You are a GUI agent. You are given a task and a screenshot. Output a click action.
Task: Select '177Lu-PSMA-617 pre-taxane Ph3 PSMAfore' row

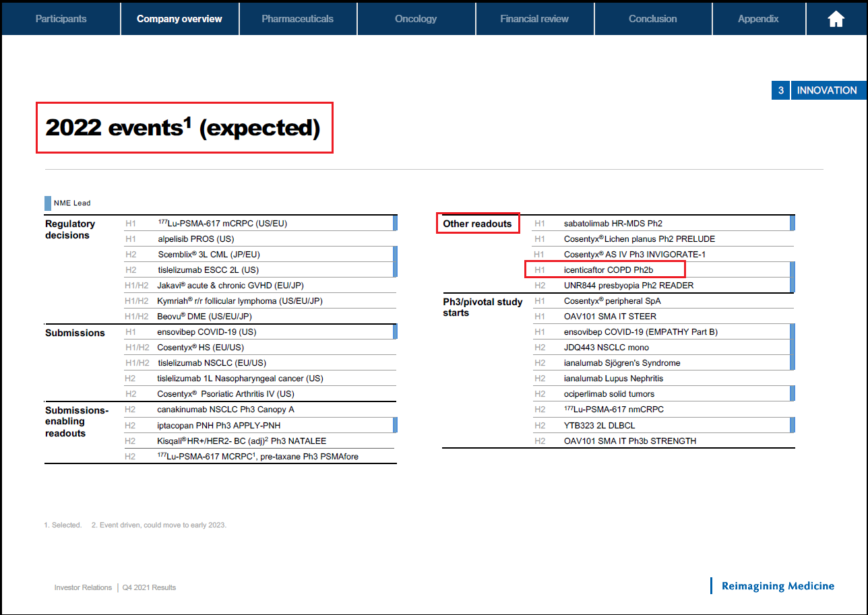click(x=260, y=456)
